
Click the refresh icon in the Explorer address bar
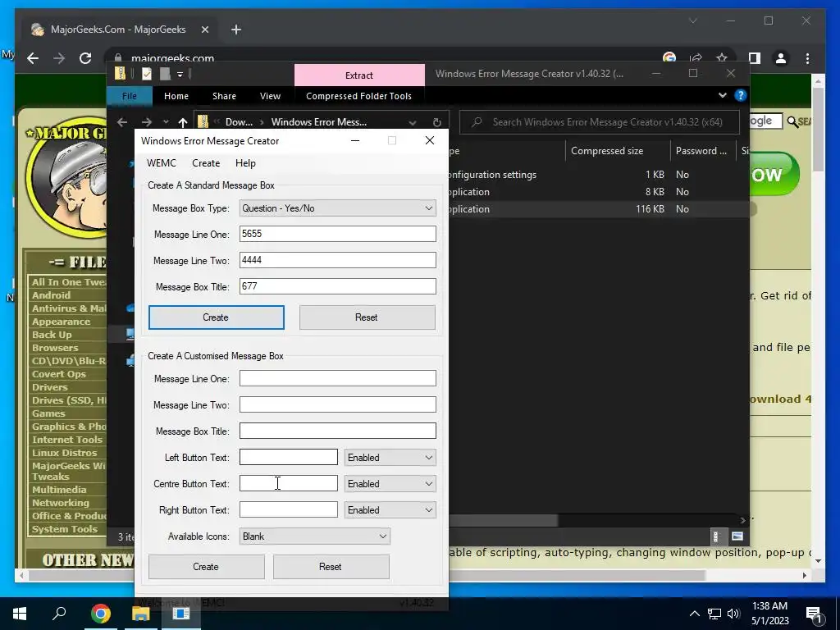tap(436, 122)
